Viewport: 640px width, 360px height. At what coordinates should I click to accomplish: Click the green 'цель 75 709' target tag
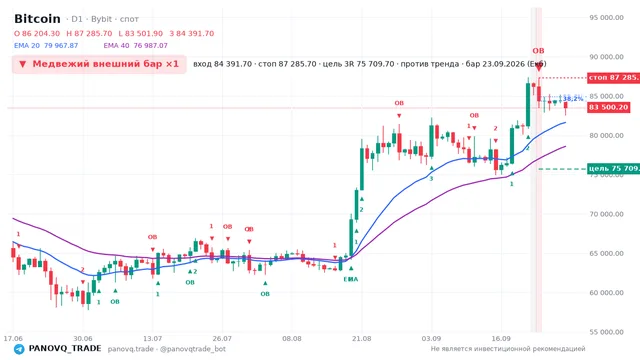[x=613, y=169]
